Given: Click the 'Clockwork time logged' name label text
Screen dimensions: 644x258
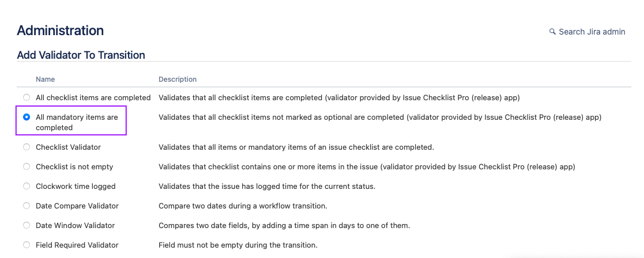Looking at the screenshot, I should 76,186.
